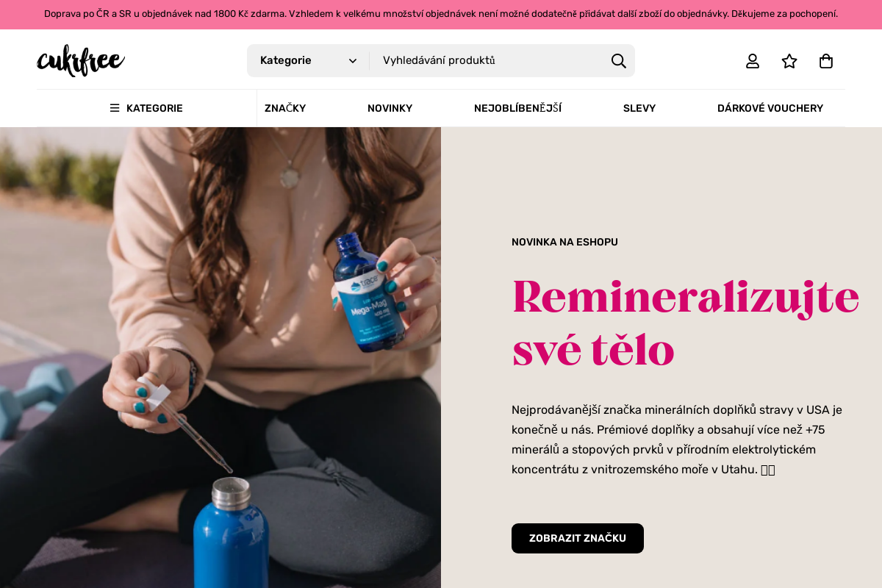Select the SLEVY menu item
Screen dimensions: 882x588
[x=639, y=108]
